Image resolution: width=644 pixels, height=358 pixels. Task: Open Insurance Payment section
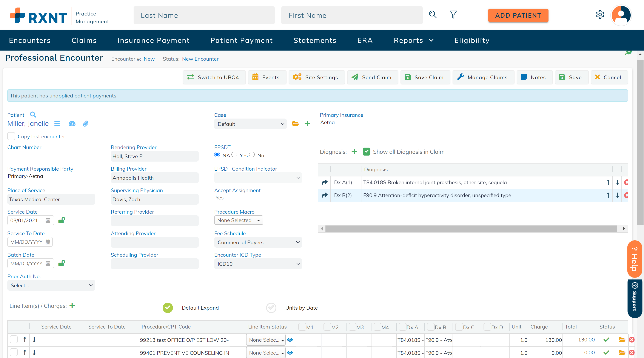pos(154,40)
